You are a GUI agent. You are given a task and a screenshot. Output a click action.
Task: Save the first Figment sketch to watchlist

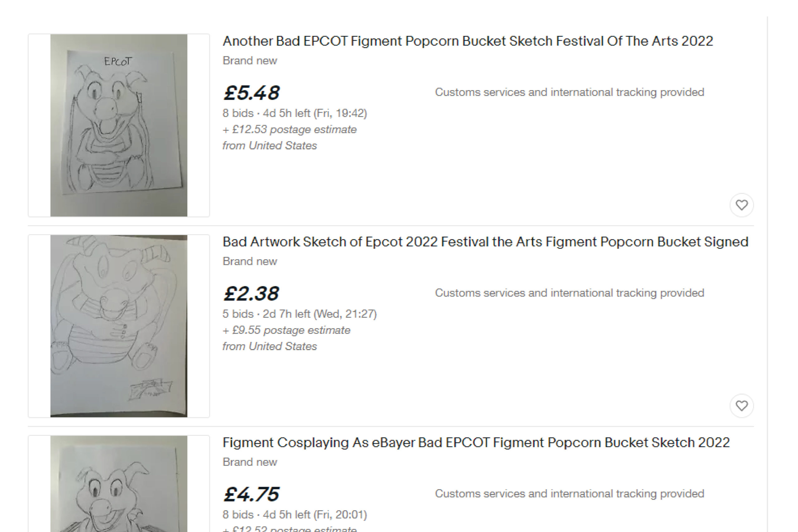pyautogui.click(x=742, y=205)
